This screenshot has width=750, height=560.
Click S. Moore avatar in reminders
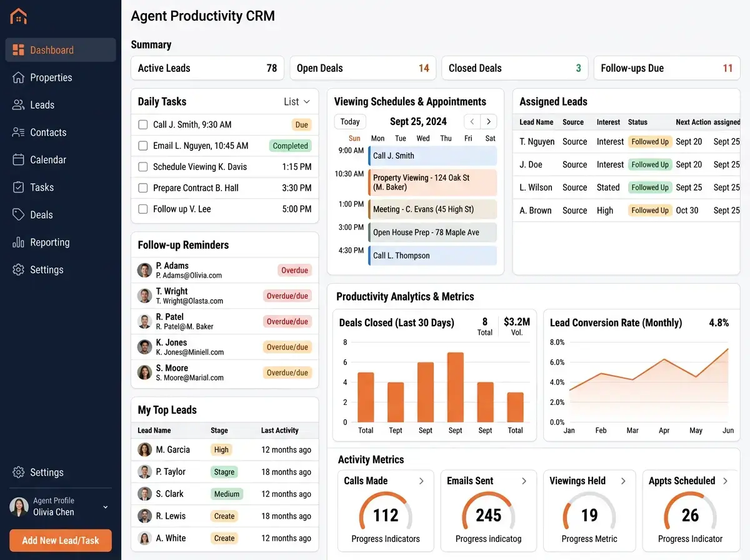(144, 372)
